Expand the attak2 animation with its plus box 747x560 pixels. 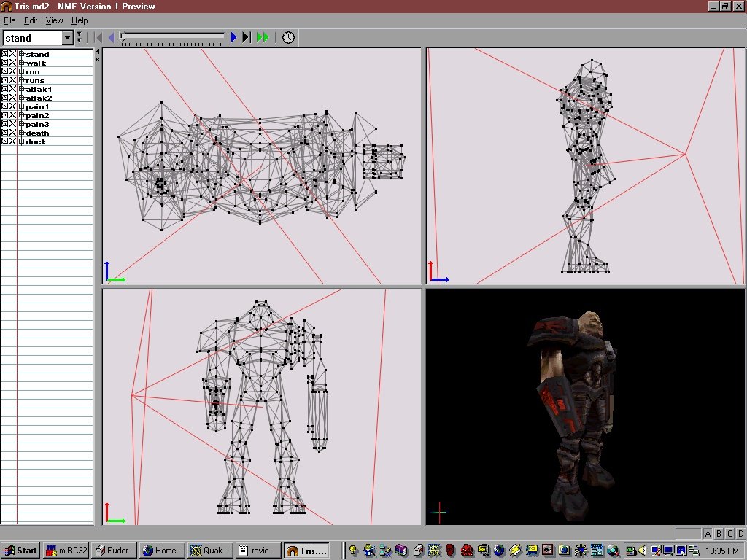tap(21, 98)
